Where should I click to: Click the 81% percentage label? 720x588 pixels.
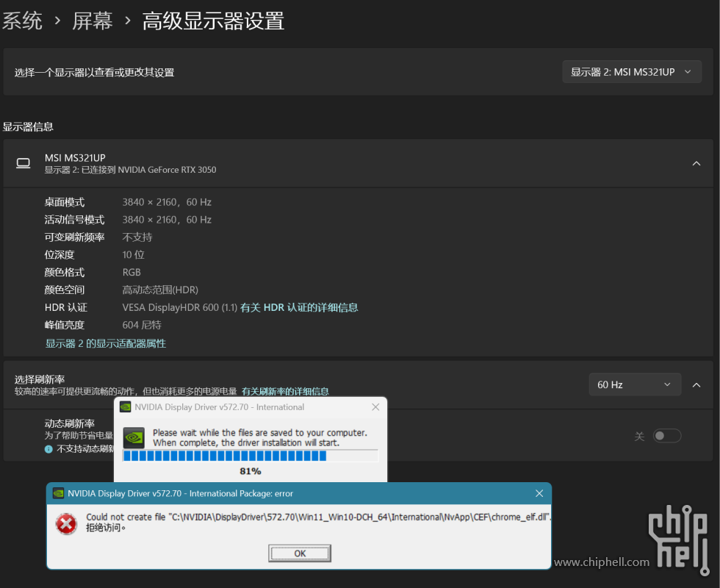251,471
